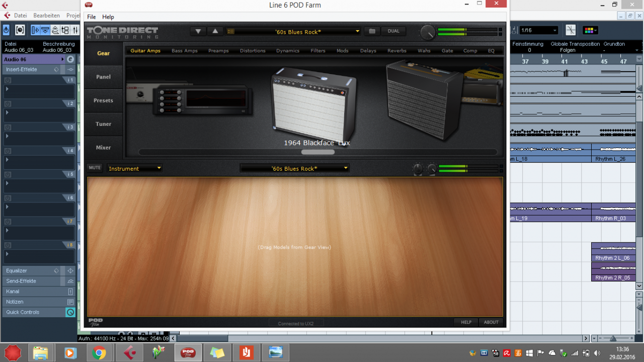644x362 pixels.
Task: Click the POD Farm taskbar icon
Action: [x=188, y=353]
